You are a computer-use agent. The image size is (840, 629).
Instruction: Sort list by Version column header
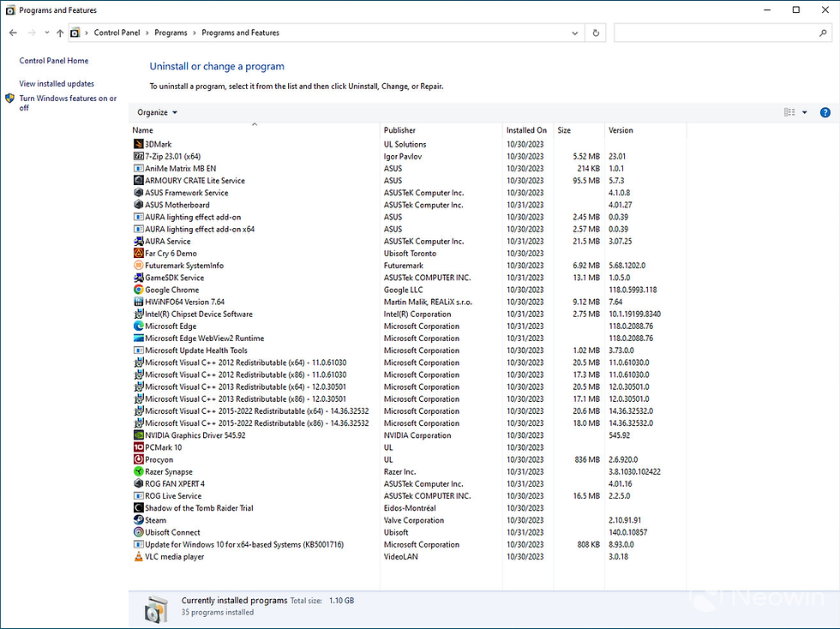(x=621, y=130)
